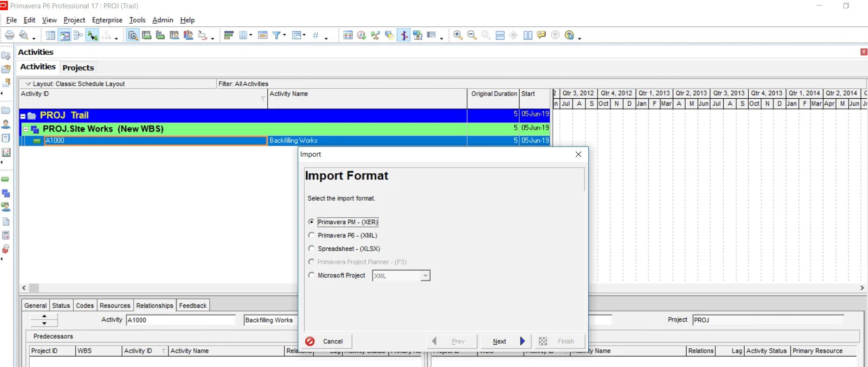The width and height of the screenshot is (868, 367).
Task: Click the Project field showing PROJ
Action: [768, 320]
